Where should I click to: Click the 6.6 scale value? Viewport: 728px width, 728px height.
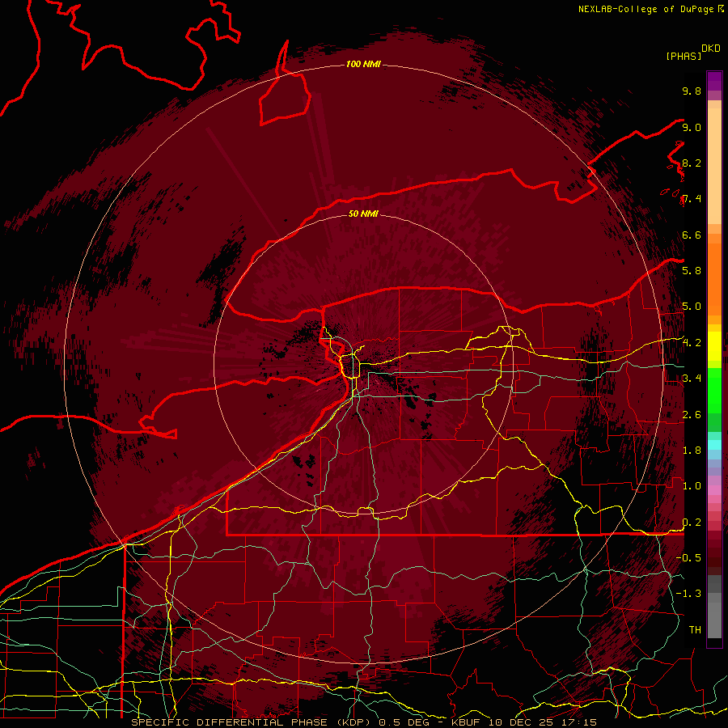pyautogui.click(x=692, y=235)
